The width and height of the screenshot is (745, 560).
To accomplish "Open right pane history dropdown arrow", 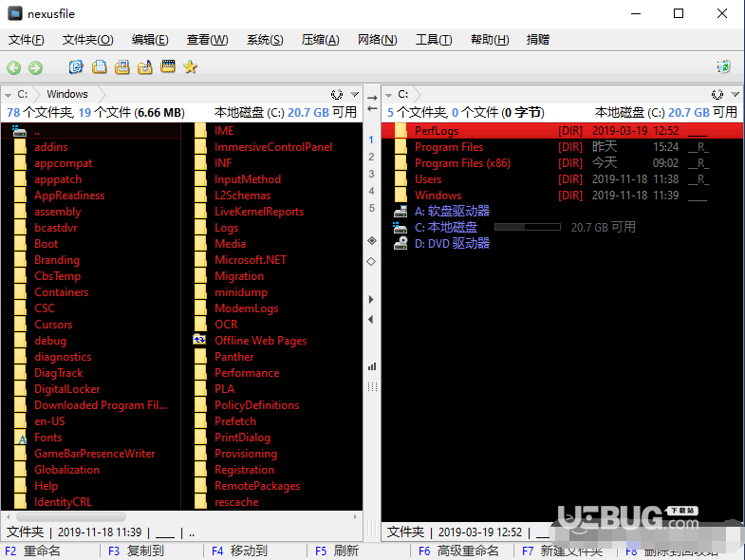I will [x=735, y=94].
